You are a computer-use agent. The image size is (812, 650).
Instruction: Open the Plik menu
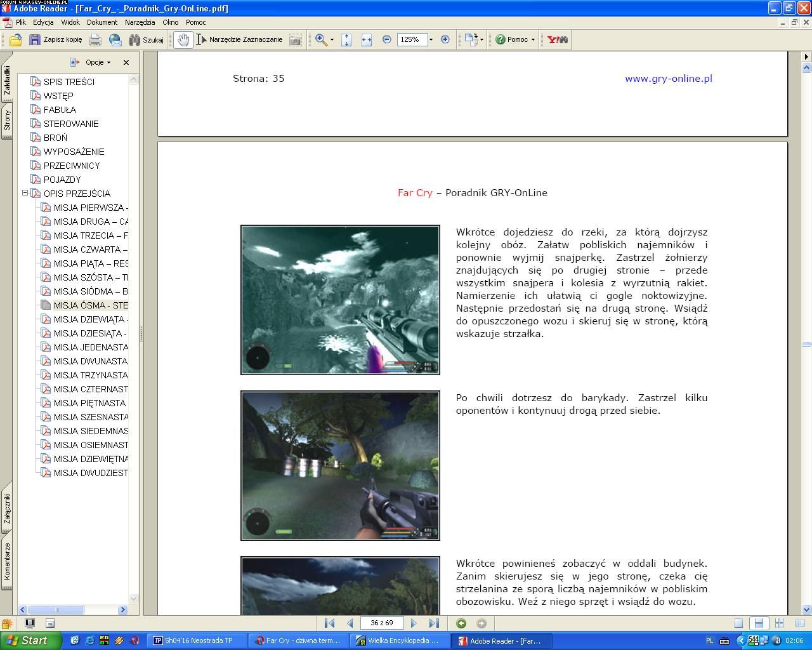(x=21, y=22)
